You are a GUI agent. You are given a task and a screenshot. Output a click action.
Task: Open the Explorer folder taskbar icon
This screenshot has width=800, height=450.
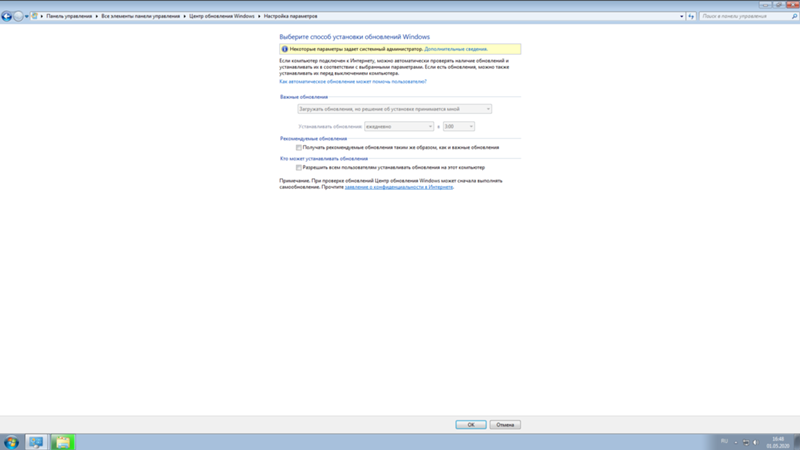coord(63,442)
